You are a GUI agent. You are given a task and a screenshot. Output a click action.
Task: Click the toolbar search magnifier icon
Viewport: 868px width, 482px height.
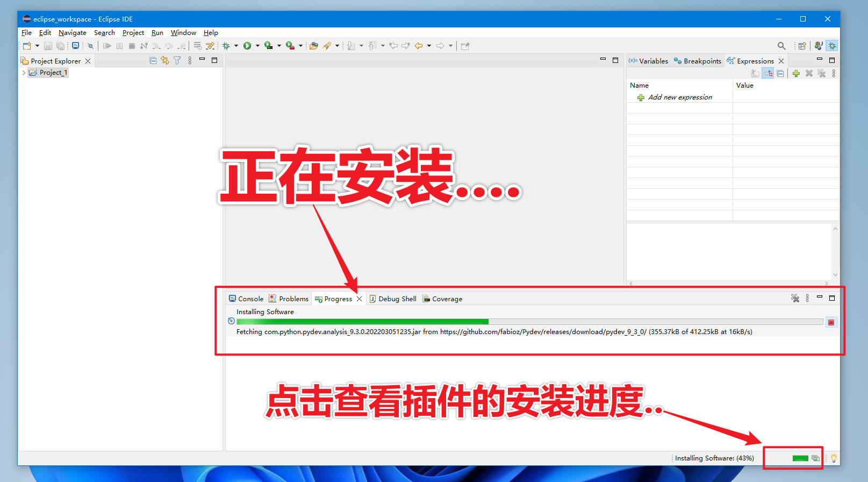[x=781, y=46]
